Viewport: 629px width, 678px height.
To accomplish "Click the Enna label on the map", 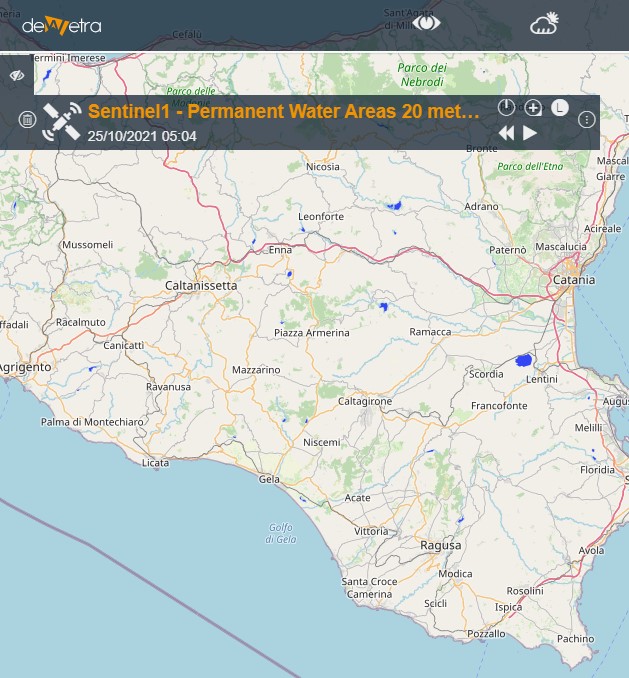I will [x=280, y=250].
